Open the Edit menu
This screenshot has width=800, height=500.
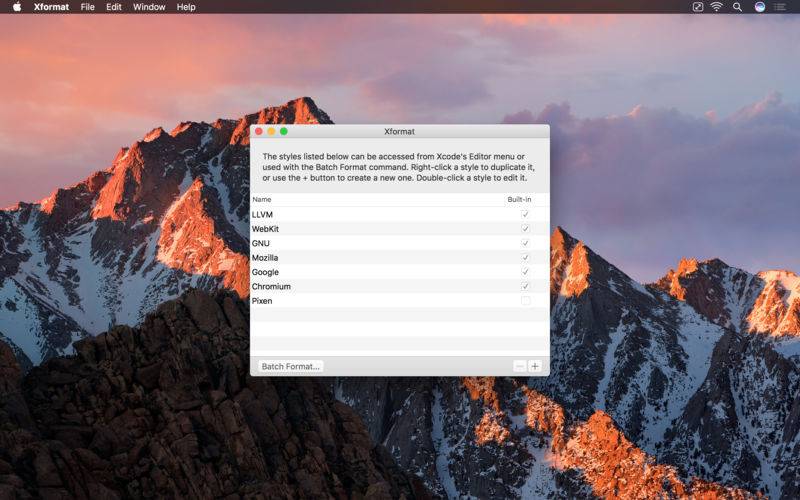click(x=114, y=7)
